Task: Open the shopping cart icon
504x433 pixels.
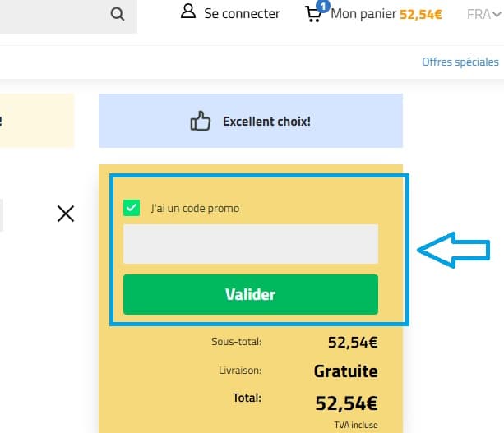Action: 313,14
